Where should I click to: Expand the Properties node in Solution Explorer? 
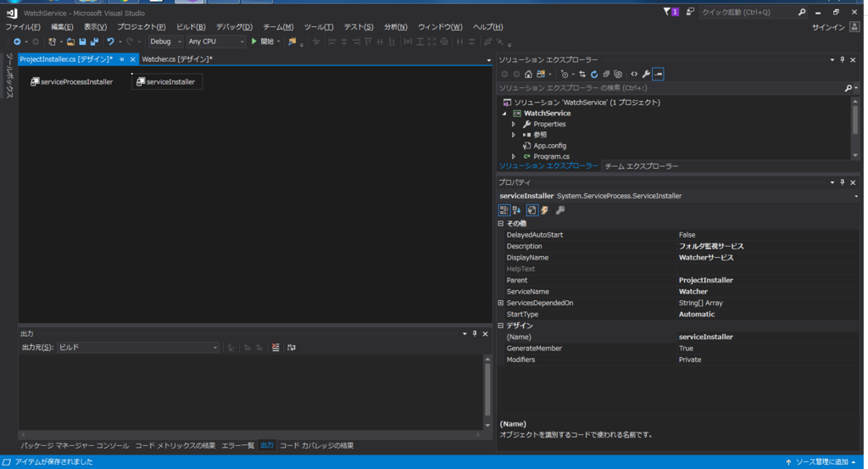pyautogui.click(x=514, y=125)
